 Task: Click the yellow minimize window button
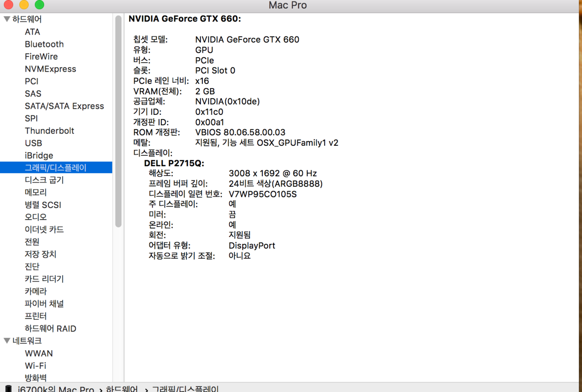(24, 5)
